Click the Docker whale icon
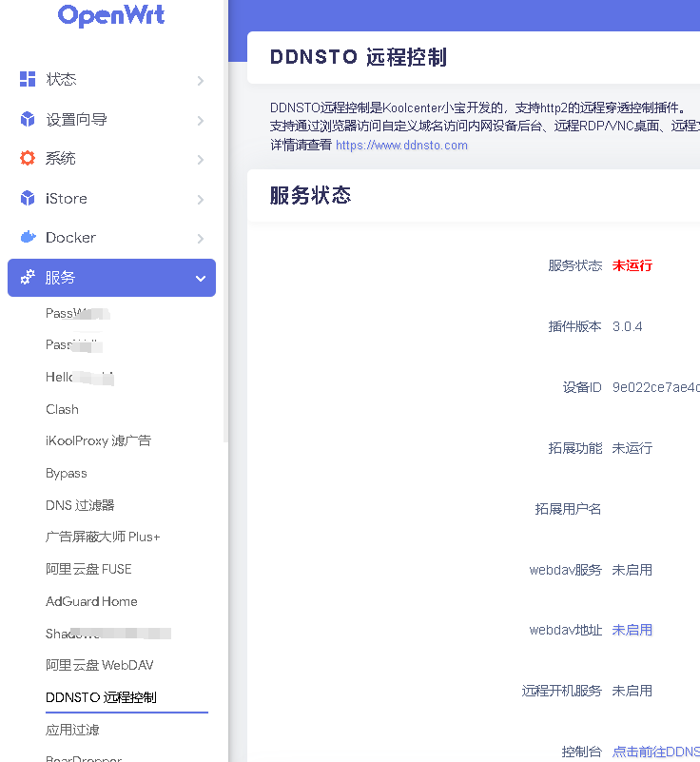This screenshot has width=700, height=762. pos(28,238)
